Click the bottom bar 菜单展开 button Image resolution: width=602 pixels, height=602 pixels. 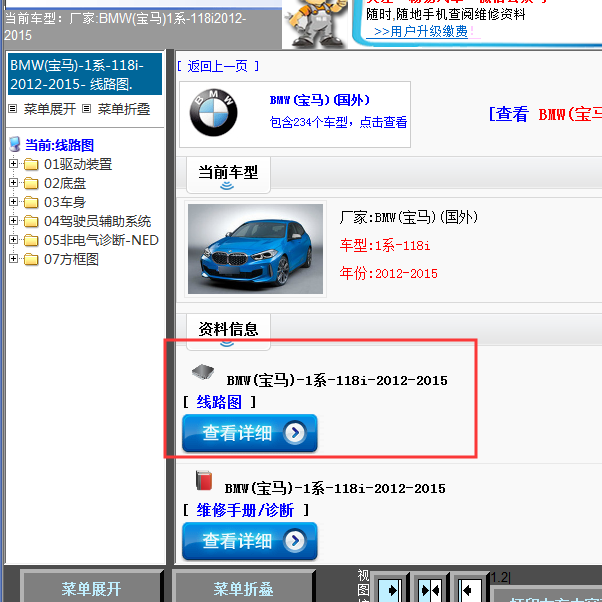point(91,587)
